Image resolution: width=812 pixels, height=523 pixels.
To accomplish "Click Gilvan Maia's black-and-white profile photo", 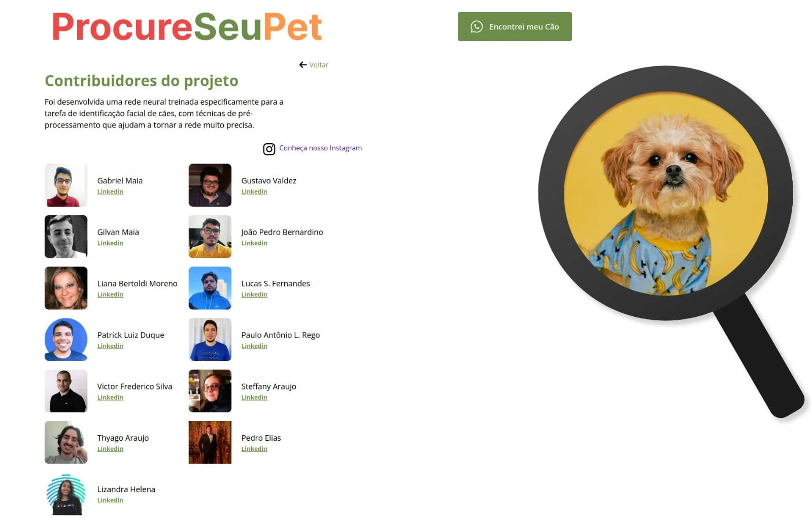I will pos(66,237).
